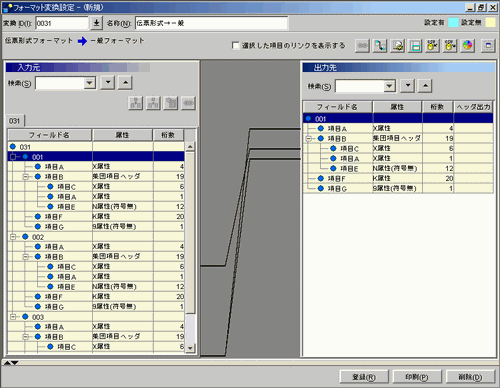Collapse 項目B under 002 in the 入力元 tree
This screenshot has height=388, width=500.
[x=26, y=257]
